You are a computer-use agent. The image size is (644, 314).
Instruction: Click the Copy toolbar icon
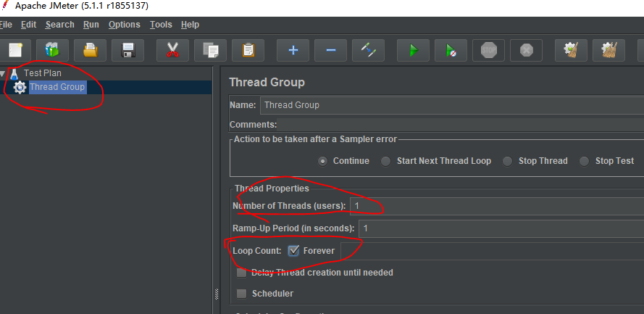point(210,51)
